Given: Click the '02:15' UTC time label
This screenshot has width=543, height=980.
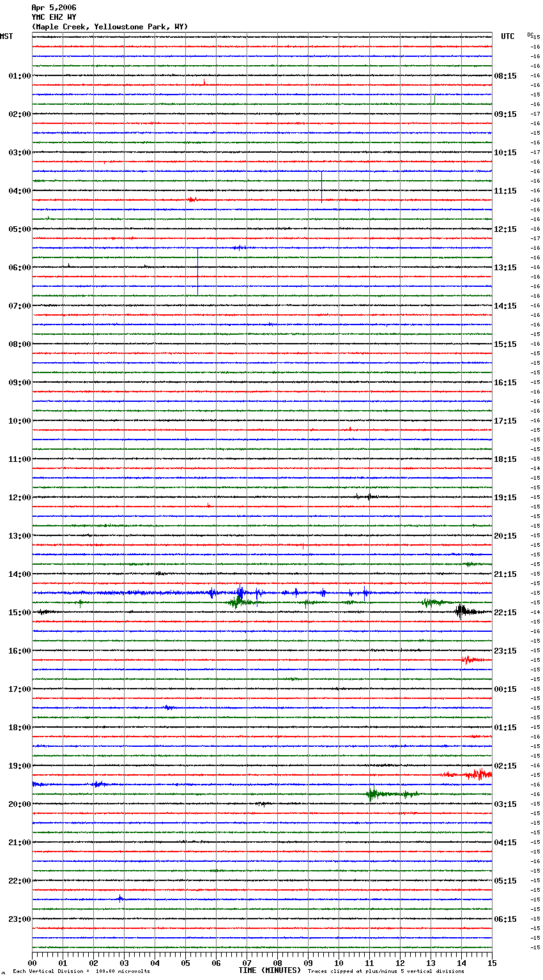Looking at the screenshot, I should pos(505,766).
